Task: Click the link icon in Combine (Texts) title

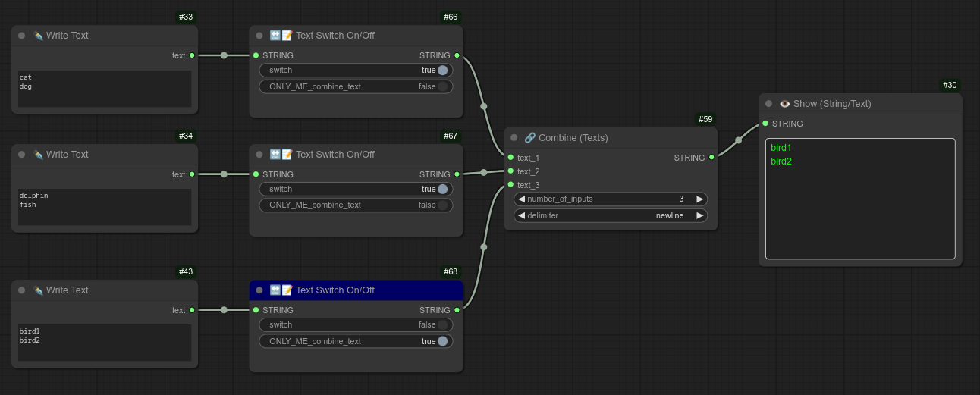Action: [529, 138]
